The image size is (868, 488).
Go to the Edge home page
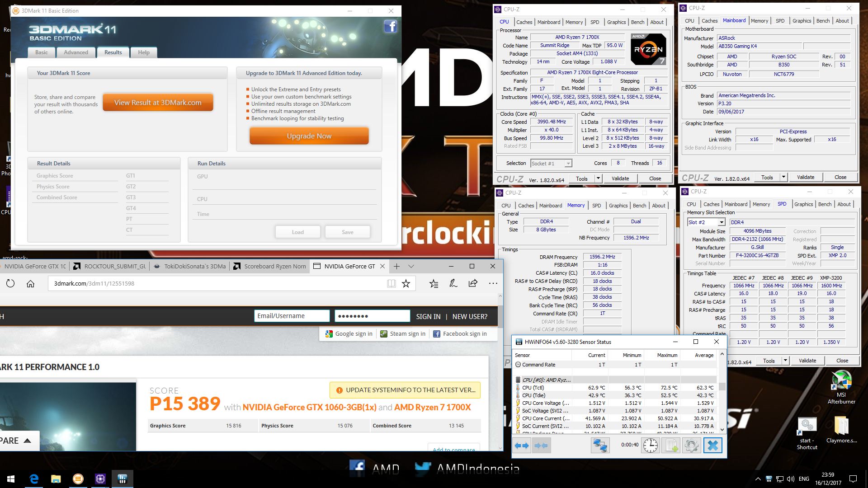pyautogui.click(x=30, y=283)
